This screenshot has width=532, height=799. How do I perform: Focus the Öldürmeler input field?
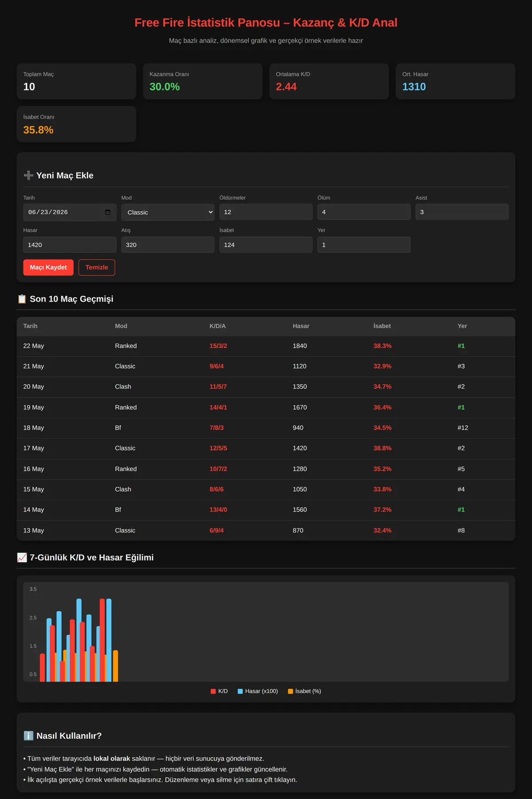point(266,212)
